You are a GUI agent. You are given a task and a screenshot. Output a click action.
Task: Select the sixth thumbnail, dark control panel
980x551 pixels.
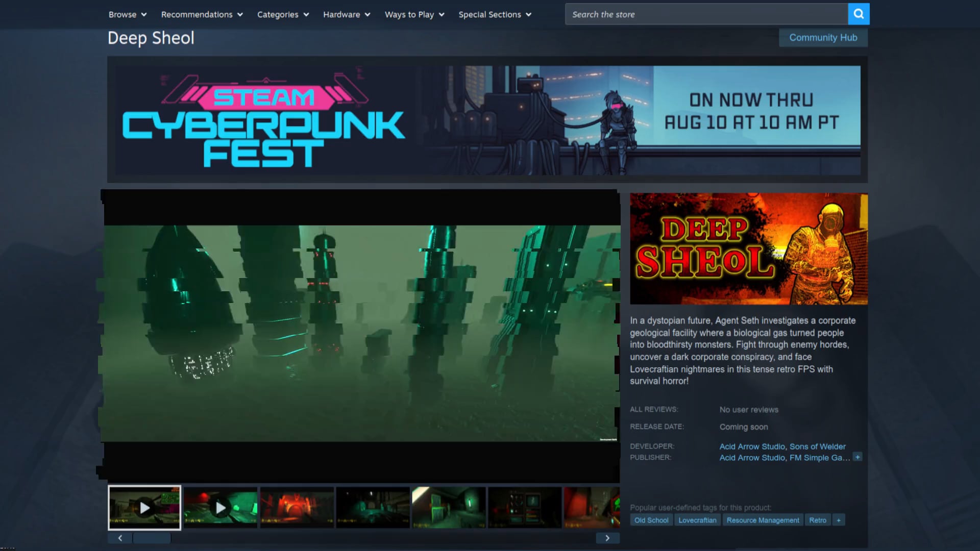(x=525, y=508)
